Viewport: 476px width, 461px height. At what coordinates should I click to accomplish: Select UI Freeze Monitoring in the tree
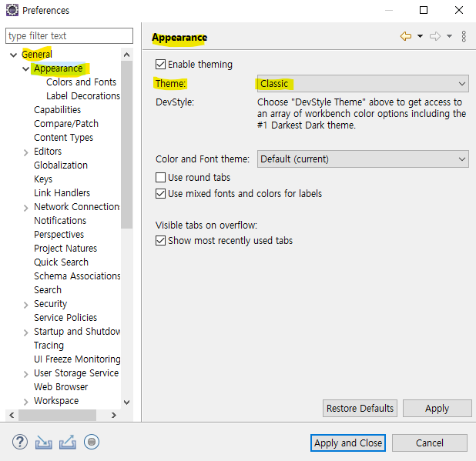77,359
